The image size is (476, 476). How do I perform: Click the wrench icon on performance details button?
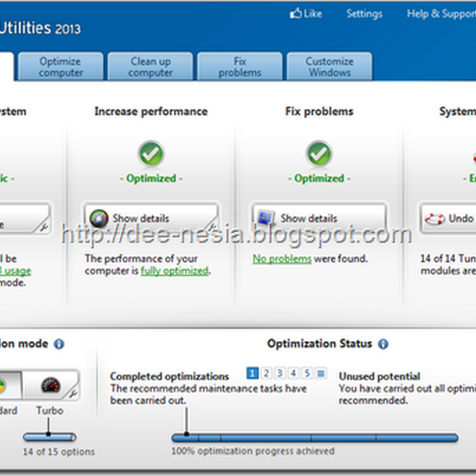click(x=211, y=227)
